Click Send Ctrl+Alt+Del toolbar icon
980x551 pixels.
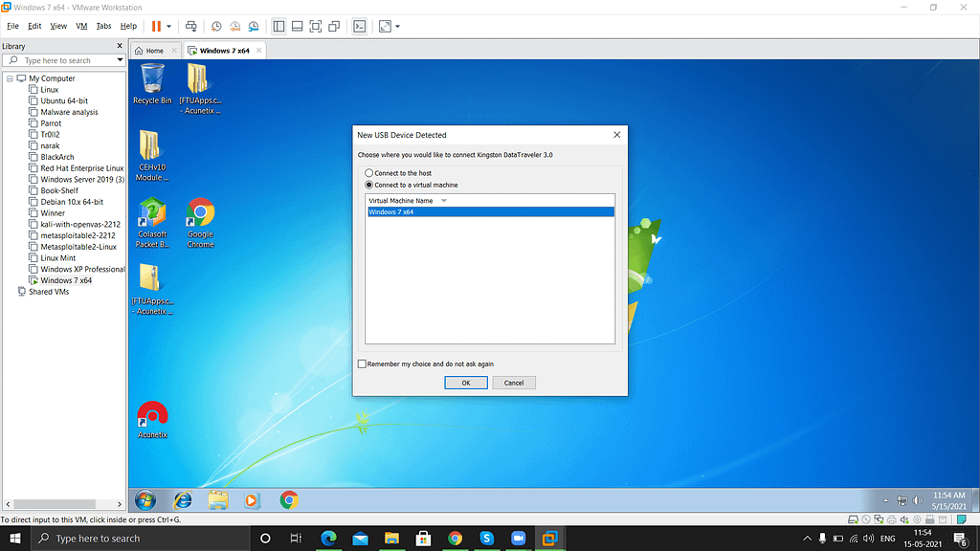(x=191, y=26)
